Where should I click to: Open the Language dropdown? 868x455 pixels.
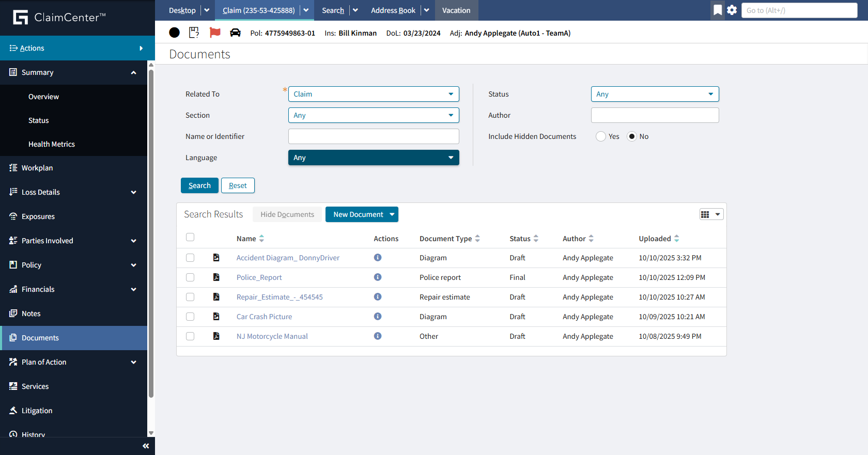click(374, 158)
